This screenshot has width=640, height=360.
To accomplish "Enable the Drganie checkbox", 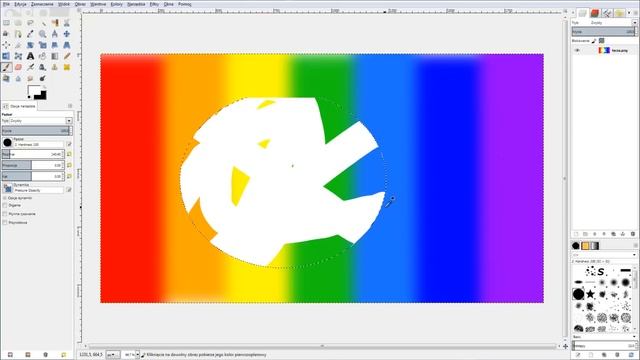I will pos(5,205).
